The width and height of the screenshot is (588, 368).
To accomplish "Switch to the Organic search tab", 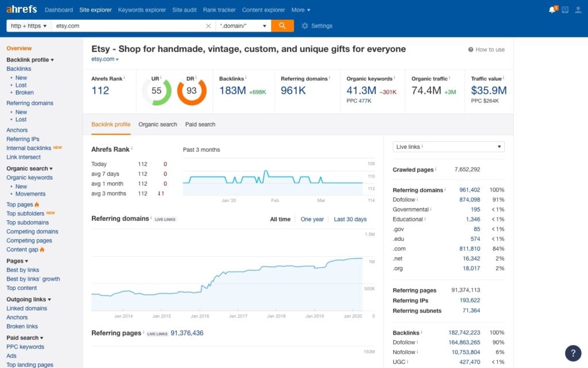I will [157, 124].
